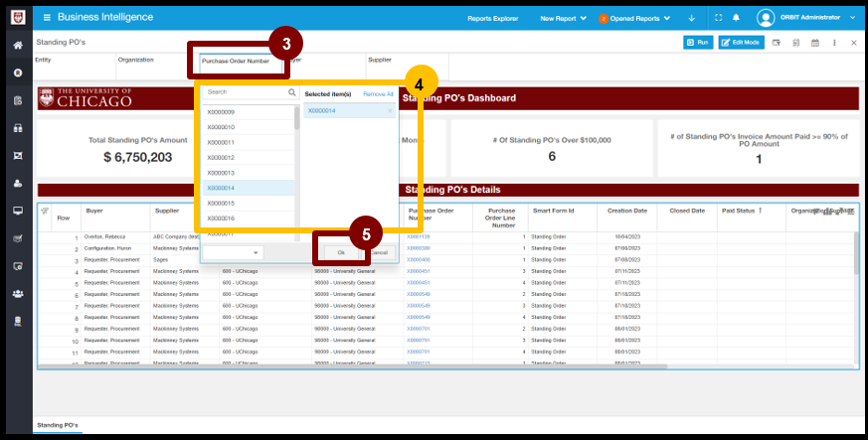Select X0000015 in the list
Image resolution: width=868 pixels, height=440 pixels.
click(x=248, y=204)
